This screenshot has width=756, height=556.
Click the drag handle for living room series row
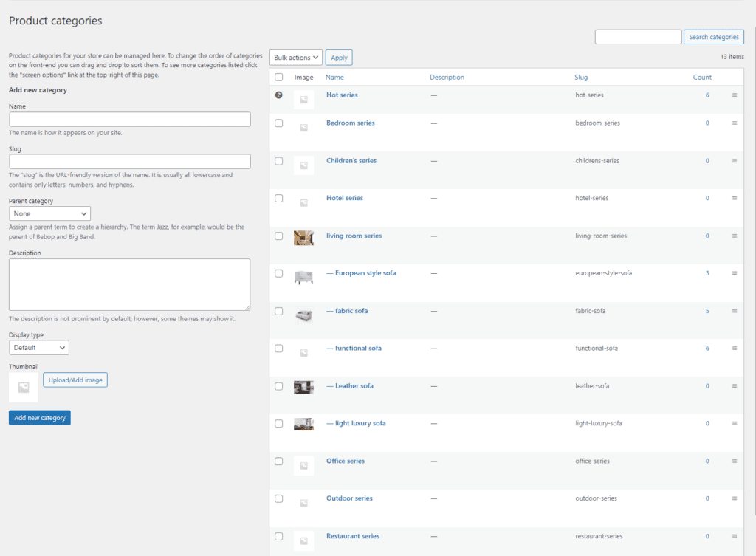pos(735,236)
